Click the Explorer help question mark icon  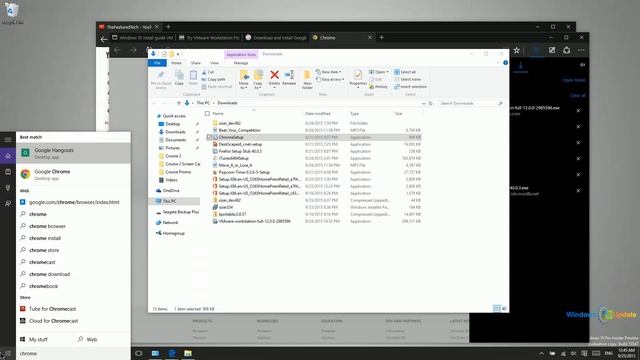(x=505, y=63)
